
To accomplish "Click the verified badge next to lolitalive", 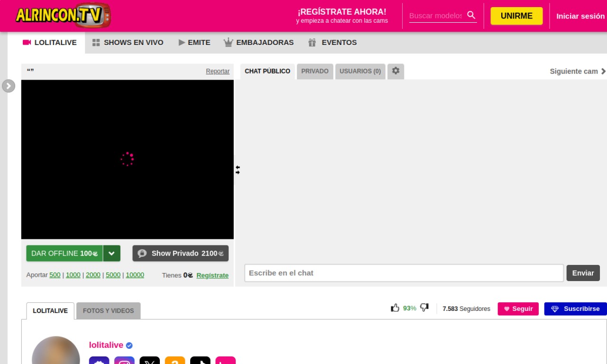I will (x=129, y=346).
